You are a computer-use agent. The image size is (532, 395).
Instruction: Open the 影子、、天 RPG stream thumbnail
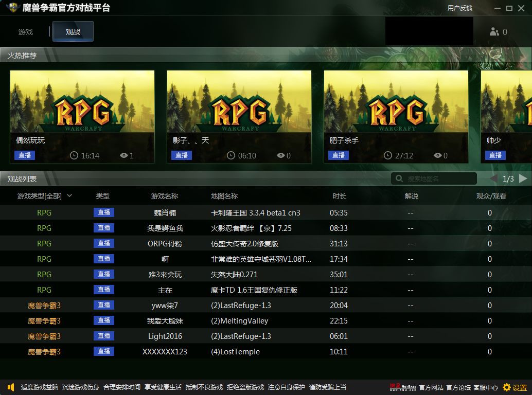tap(239, 101)
